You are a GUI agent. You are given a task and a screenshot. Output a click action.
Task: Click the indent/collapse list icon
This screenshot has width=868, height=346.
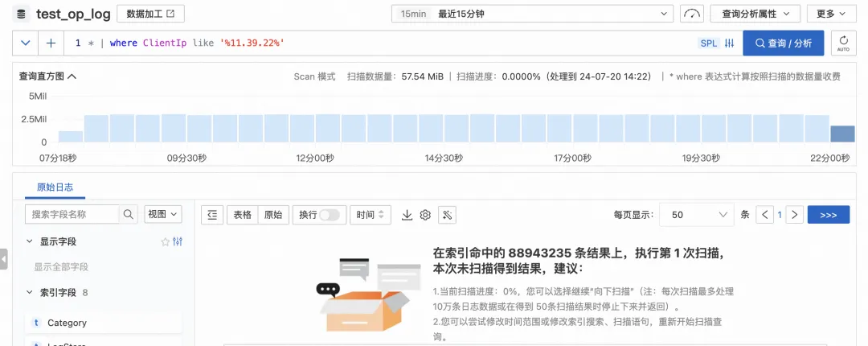pos(212,215)
